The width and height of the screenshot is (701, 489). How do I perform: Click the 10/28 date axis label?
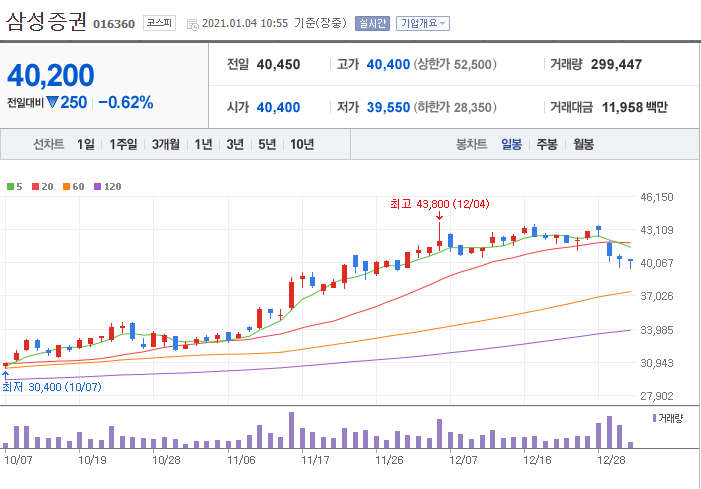click(166, 460)
